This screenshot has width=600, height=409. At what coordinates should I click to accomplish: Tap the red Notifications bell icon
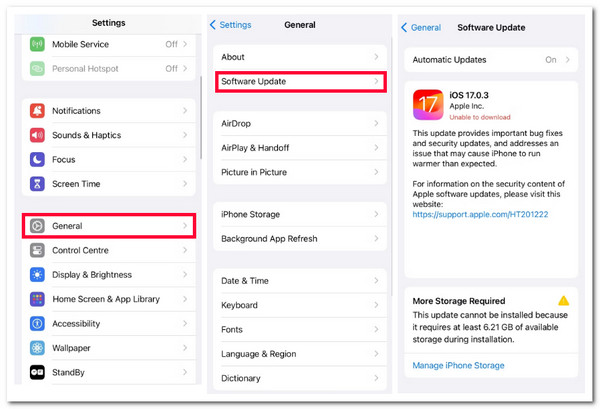pos(37,111)
